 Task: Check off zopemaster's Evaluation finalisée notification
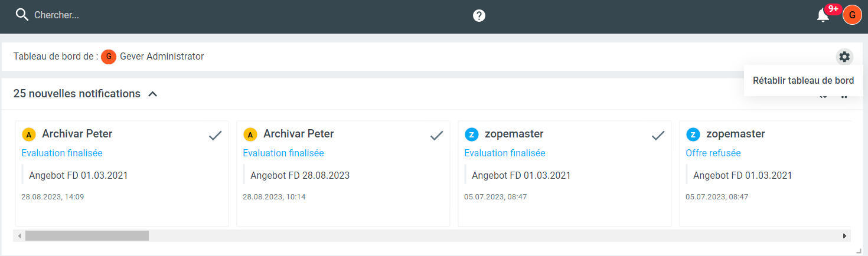(x=658, y=136)
